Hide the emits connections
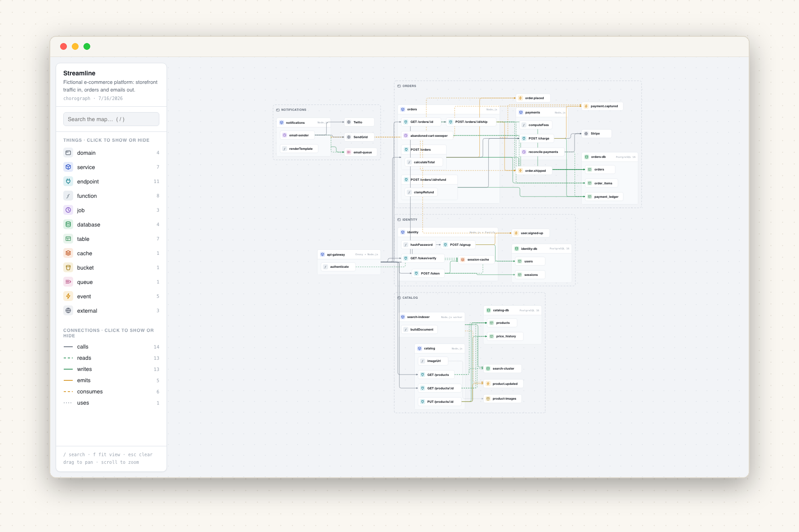 pos(111,380)
